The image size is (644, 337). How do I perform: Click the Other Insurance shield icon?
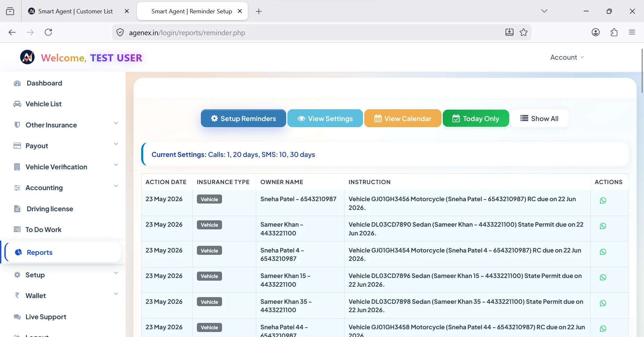click(x=17, y=125)
